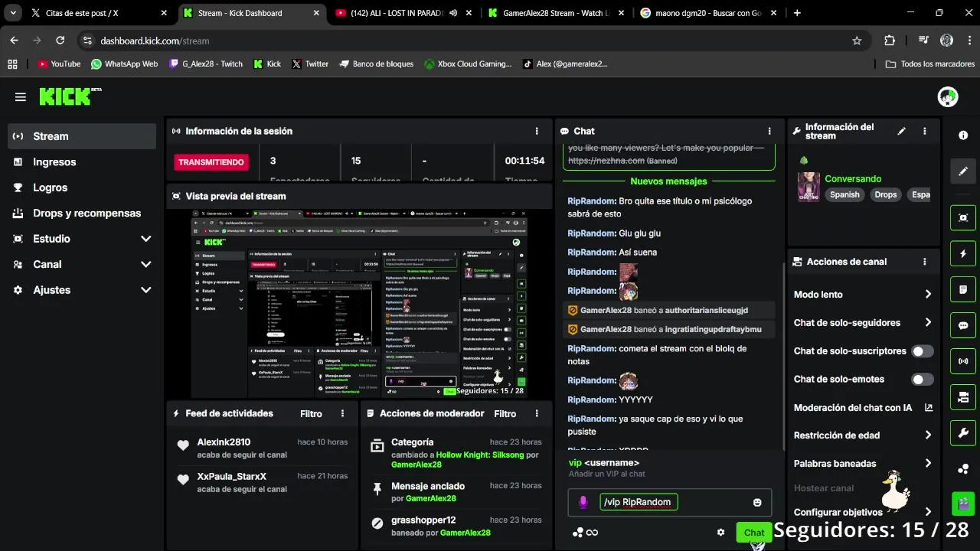980x551 pixels.
Task: Click the highlighted pencil icon in right sidebar
Action: (x=963, y=171)
